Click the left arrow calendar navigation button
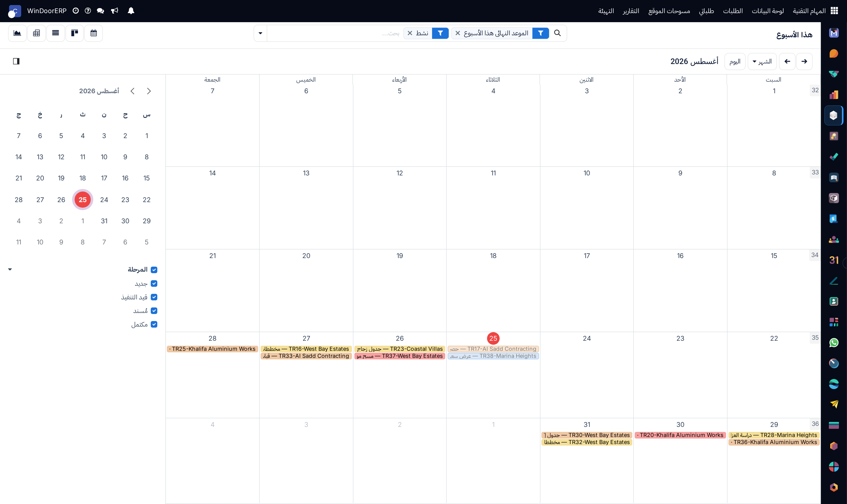This screenshot has width=847, height=504. [x=787, y=61]
